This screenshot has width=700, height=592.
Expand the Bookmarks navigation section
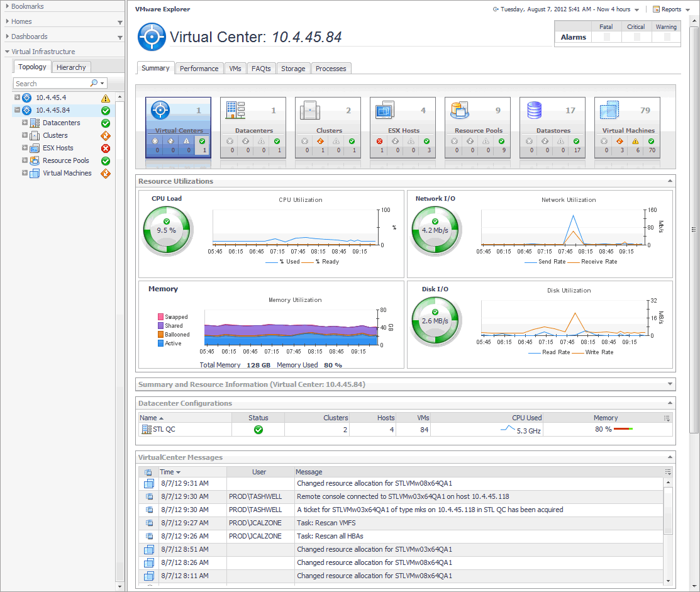[x=7, y=6]
